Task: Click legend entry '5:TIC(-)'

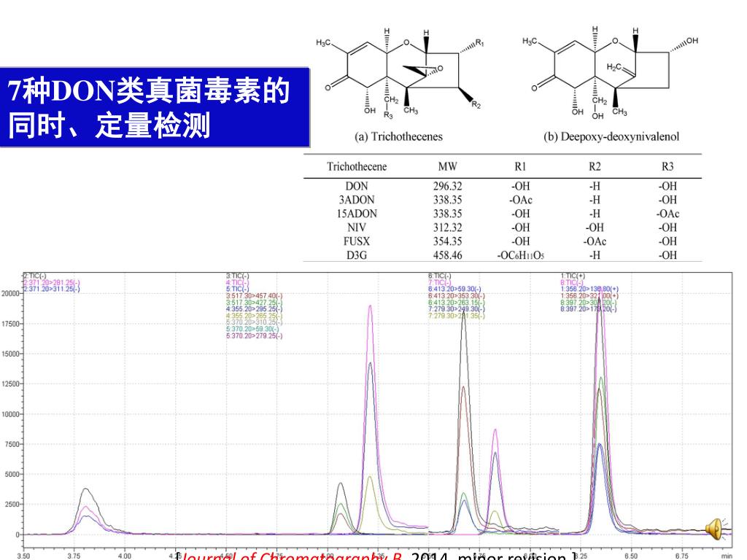Action: coord(237,289)
